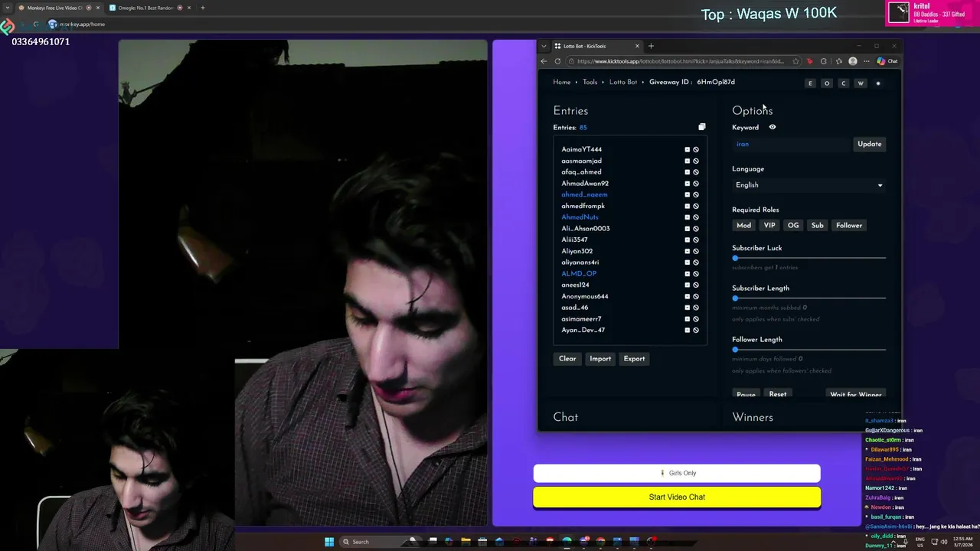Go to Tools breadcrumb link

click(590, 83)
